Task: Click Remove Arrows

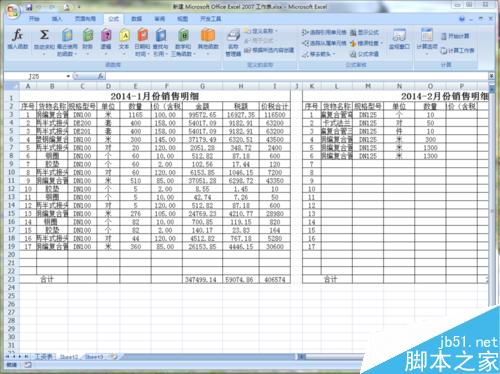Action: [319, 54]
